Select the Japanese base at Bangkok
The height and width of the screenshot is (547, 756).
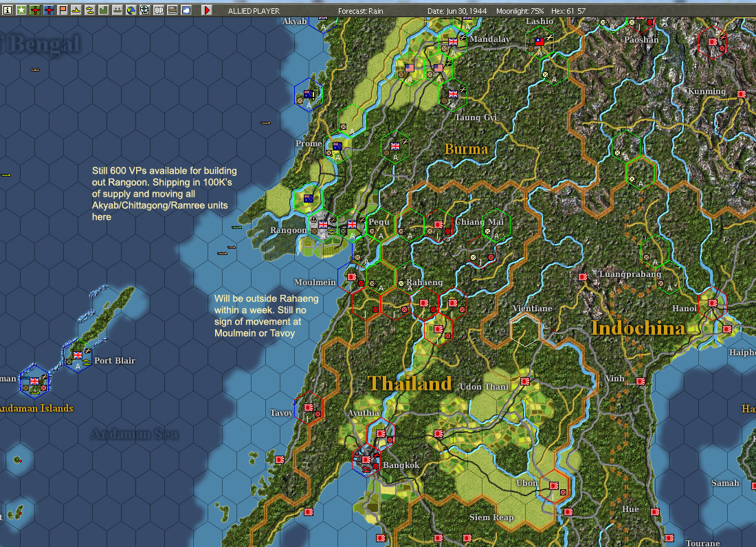(x=366, y=460)
